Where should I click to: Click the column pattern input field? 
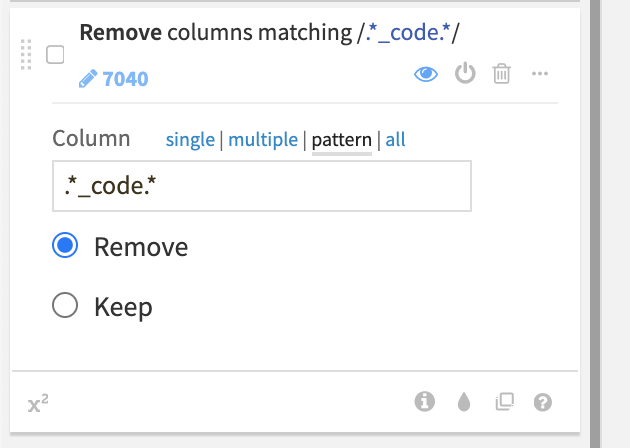[261, 187]
